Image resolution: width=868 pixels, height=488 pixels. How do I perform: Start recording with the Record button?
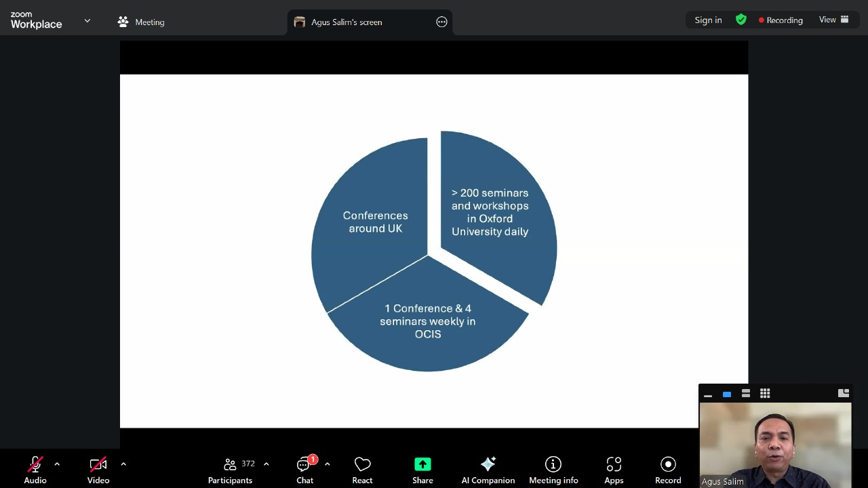668,470
